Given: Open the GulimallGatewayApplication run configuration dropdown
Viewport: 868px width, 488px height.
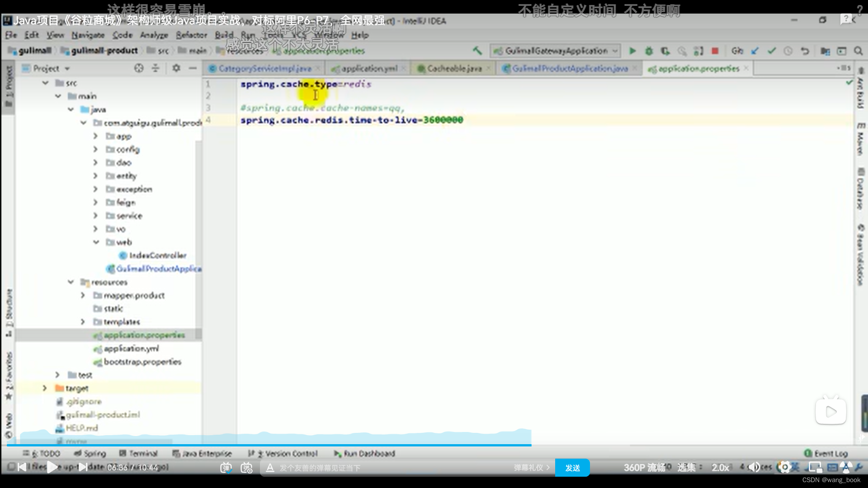Looking at the screenshot, I should (555, 51).
